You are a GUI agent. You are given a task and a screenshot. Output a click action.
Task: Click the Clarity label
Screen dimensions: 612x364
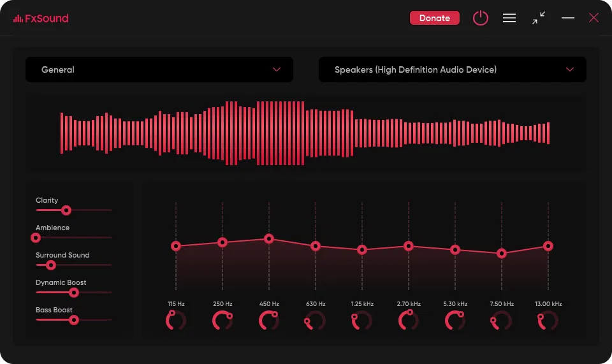coord(47,200)
